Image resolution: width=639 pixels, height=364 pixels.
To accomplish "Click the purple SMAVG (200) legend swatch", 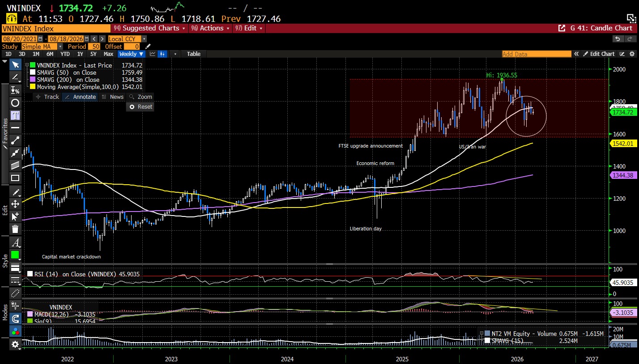I will [33, 80].
